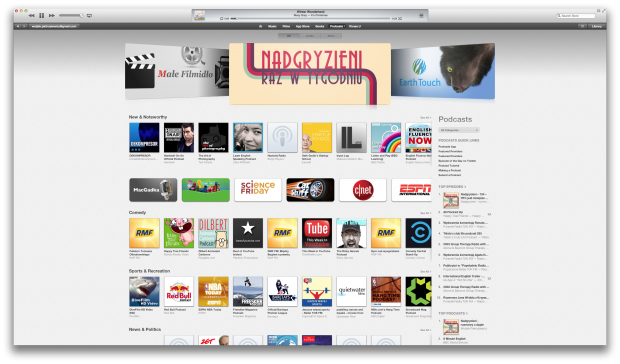Image resolution: width=620 pixels, height=364 pixels.
Task: Open the Happy Tree Friends podcast
Action: tap(179, 233)
